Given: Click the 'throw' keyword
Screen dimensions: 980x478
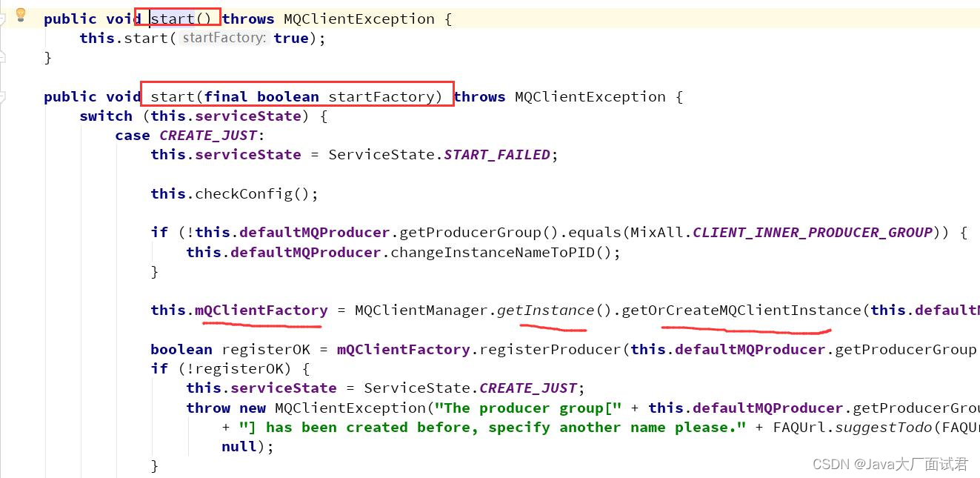Looking at the screenshot, I should [x=208, y=408].
